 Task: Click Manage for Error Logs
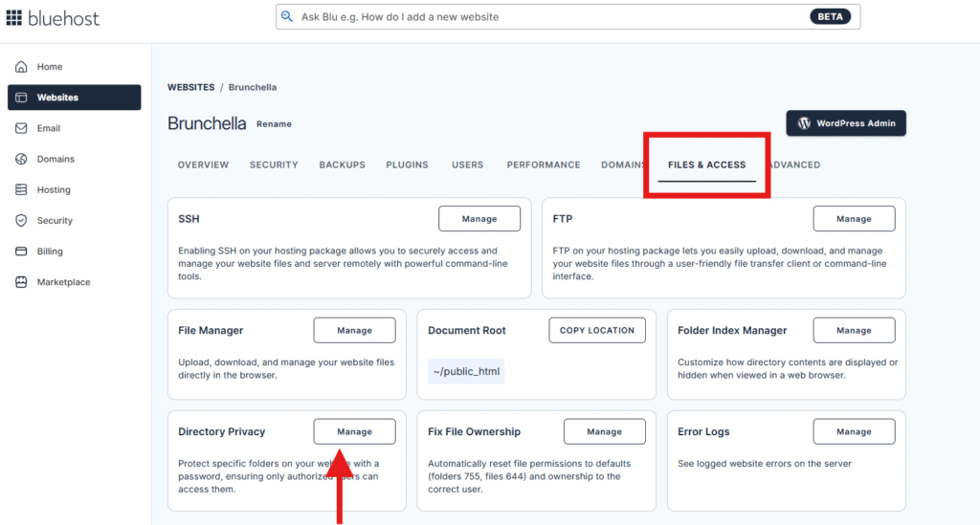pyautogui.click(x=854, y=431)
